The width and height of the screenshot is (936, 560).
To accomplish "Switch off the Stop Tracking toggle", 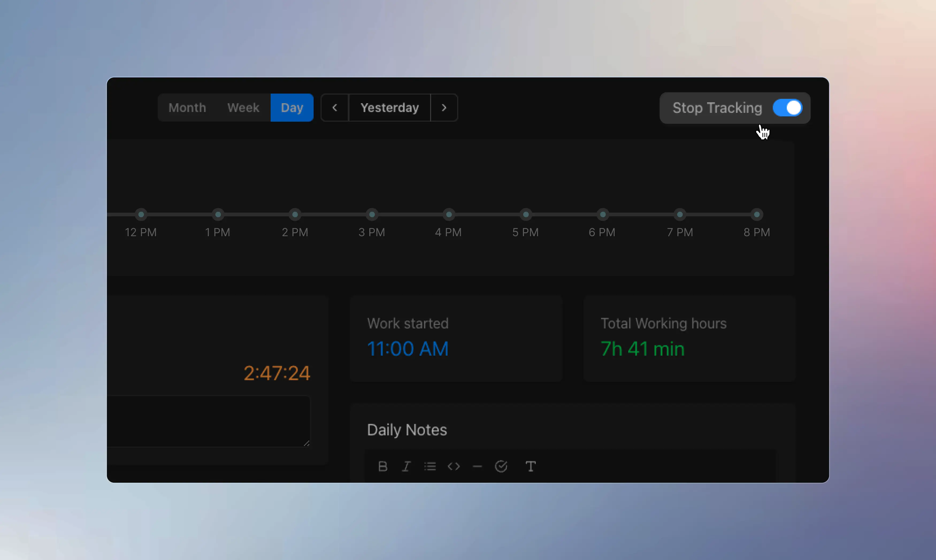I will (787, 108).
